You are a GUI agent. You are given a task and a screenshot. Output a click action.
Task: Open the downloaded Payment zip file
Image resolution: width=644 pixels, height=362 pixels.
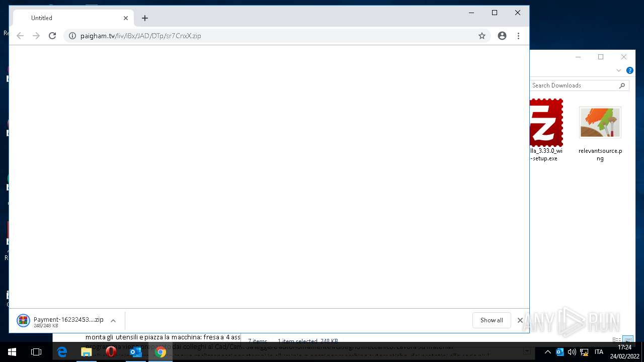61,321
